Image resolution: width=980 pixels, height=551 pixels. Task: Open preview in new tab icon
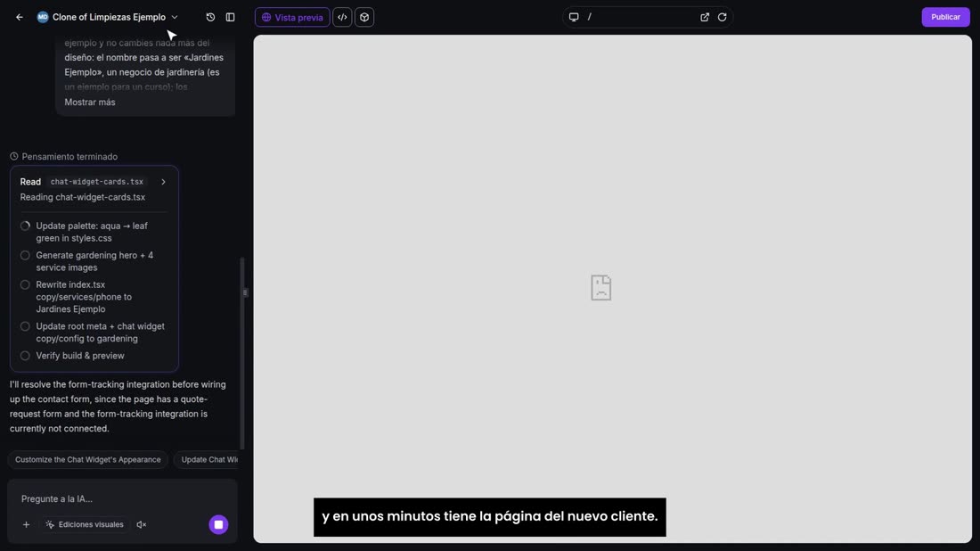(705, 18)
